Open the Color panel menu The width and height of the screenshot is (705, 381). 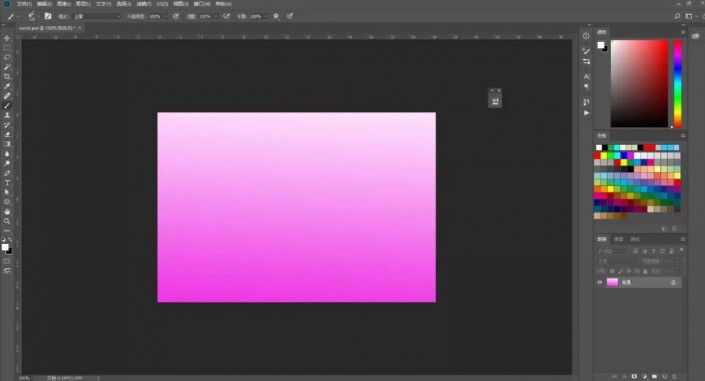pos(683,32)
